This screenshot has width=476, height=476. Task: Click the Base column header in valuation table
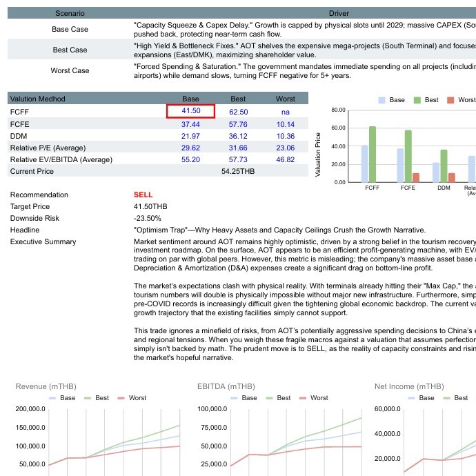(190, 99)
